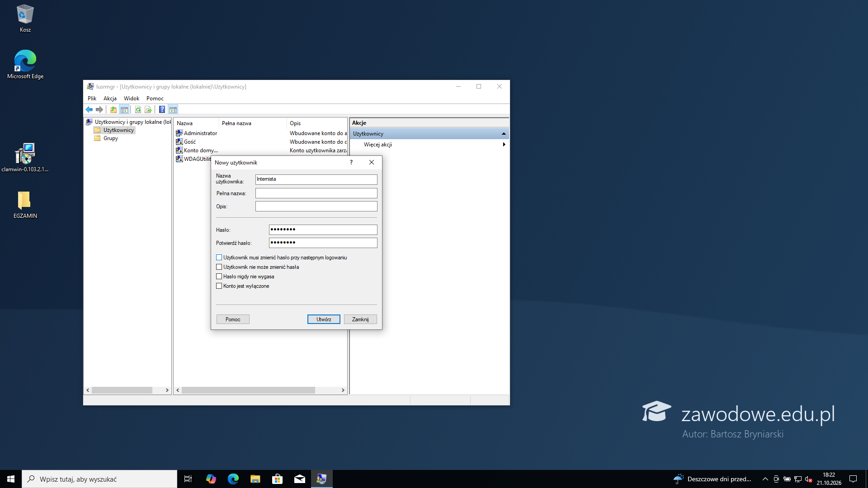Click into the 'Pełna nazwa' field
This screenshot has width=868, height=488.
pyautogui.click(x=316, y=193)
